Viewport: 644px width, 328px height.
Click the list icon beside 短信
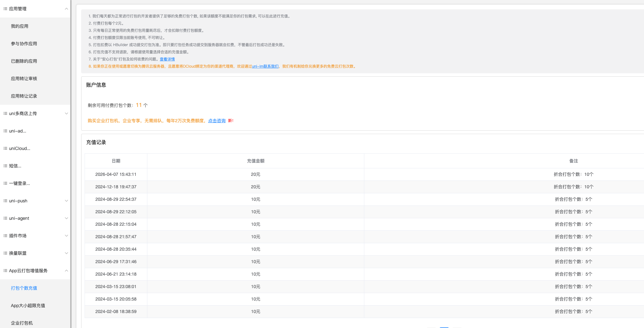tap(5, 166)
